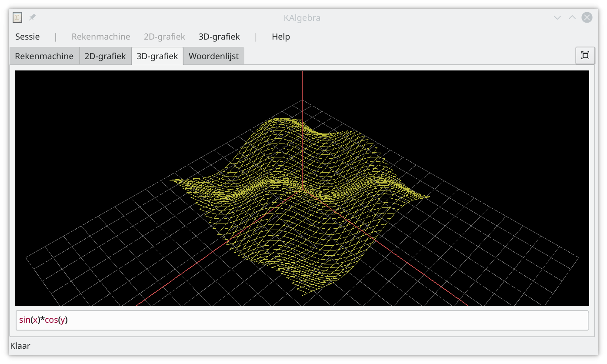Select the 3D-grafiek tab
Viewport: 607px width, 364px height.
coord(157,56)
